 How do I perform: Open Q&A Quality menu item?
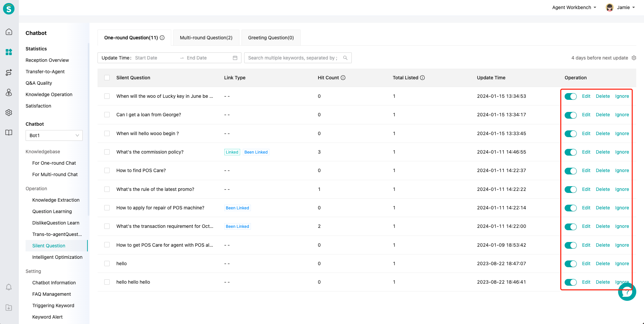pos(39,83)
